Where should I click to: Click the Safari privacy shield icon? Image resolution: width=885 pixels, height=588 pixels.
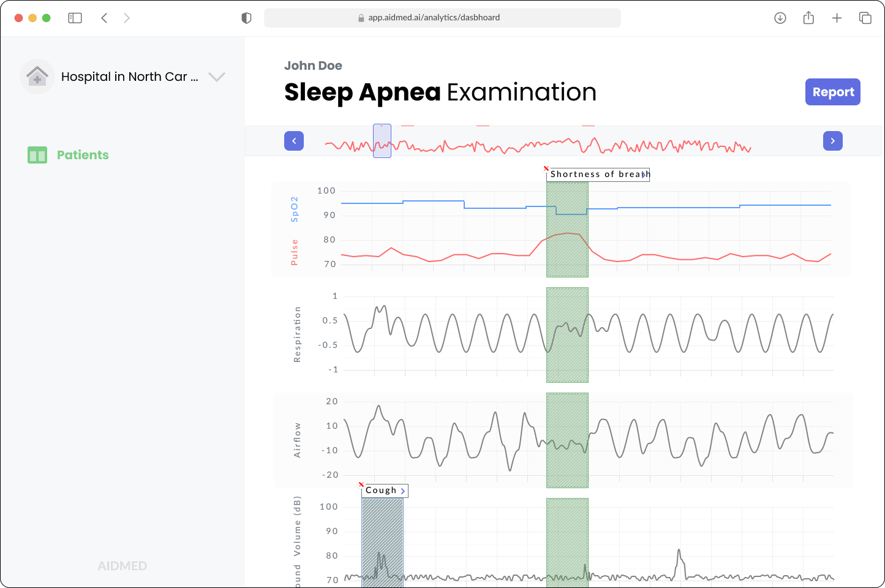[x=246, y=18]
